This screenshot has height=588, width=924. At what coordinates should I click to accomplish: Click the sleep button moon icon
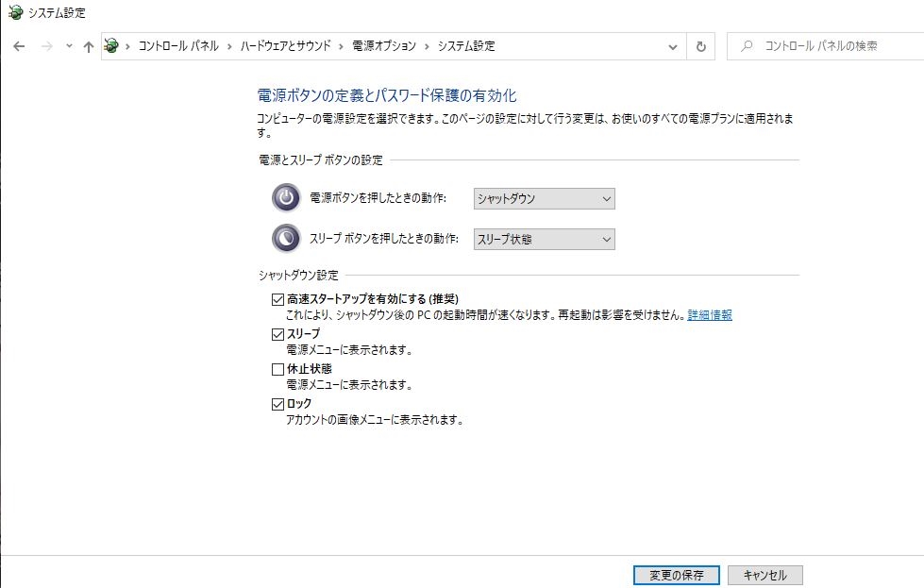coord(286,238)
